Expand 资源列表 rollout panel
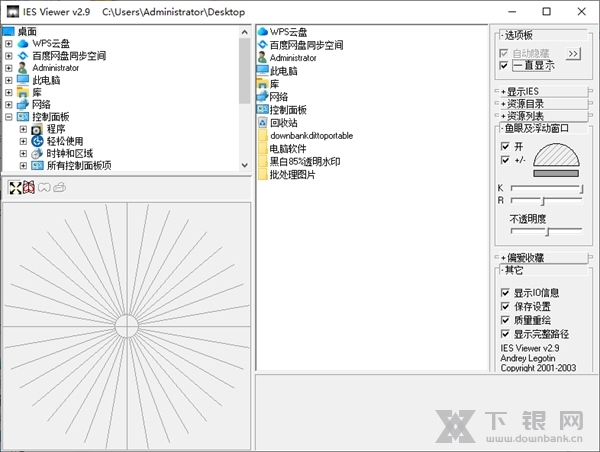The height and width of the screenshot is (452, 600). pos(543,116)
